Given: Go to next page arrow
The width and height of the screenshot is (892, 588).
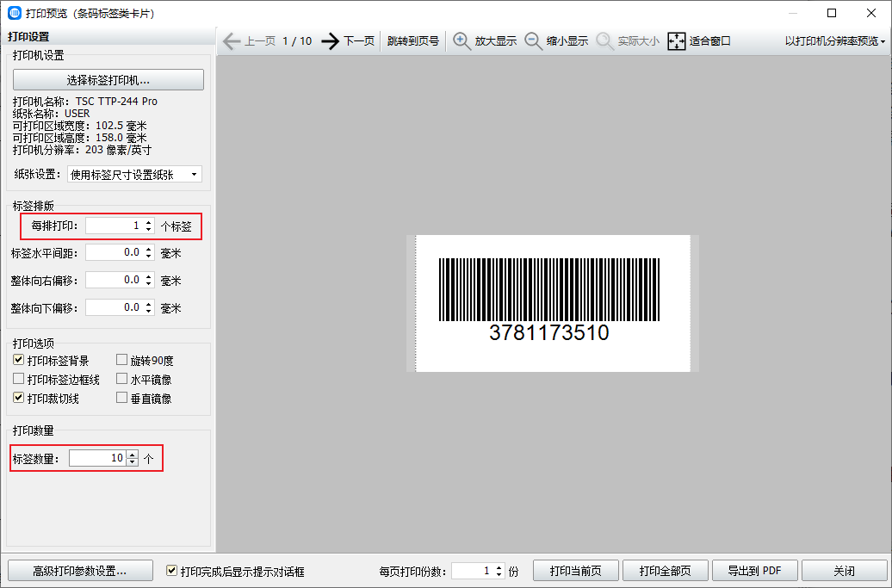Looking at the screenshot, I should tap(330, 41).
